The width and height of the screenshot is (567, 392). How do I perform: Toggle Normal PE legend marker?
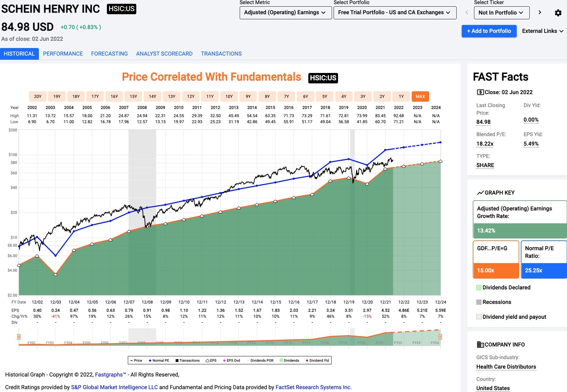pos(150,360)
